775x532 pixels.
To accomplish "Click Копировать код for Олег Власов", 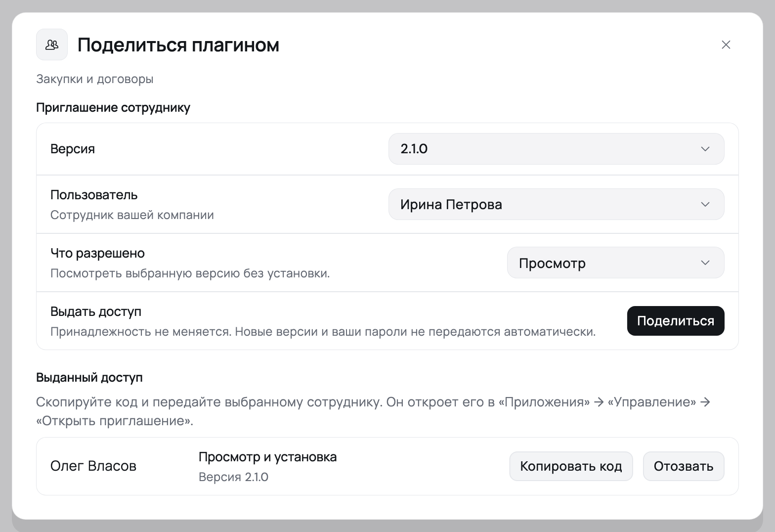I will (x=571, y=466).
